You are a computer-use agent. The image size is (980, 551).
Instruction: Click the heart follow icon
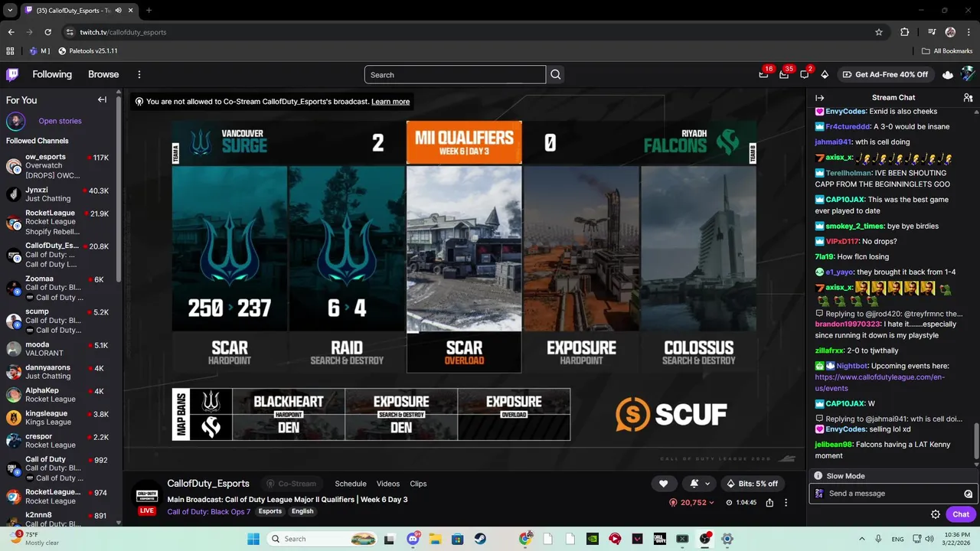point(663,484)
